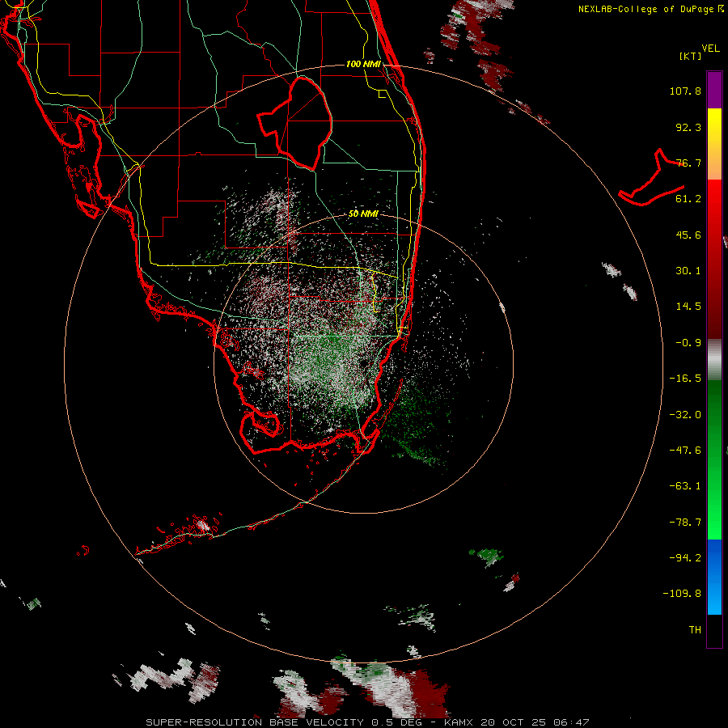Screen dimensions: 728x728
Task: Click the Grand Bahama island outline
Action: [x=651, y=179]
